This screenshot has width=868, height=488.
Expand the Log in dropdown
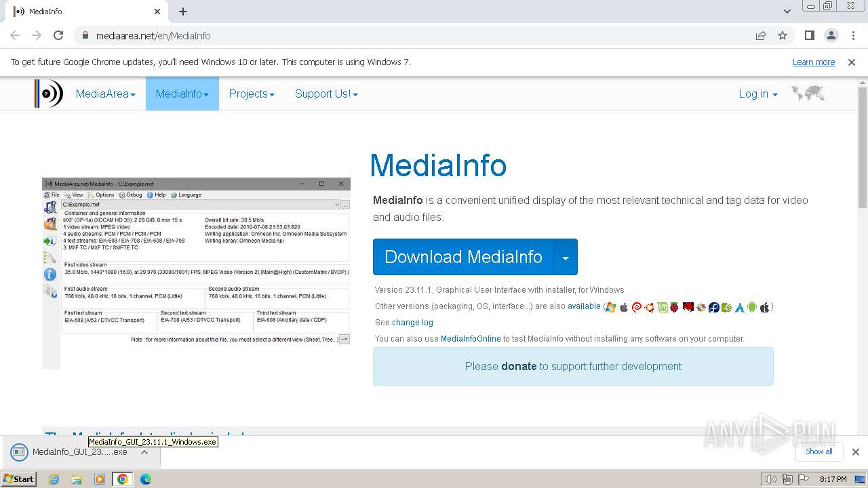click(758, 94)
